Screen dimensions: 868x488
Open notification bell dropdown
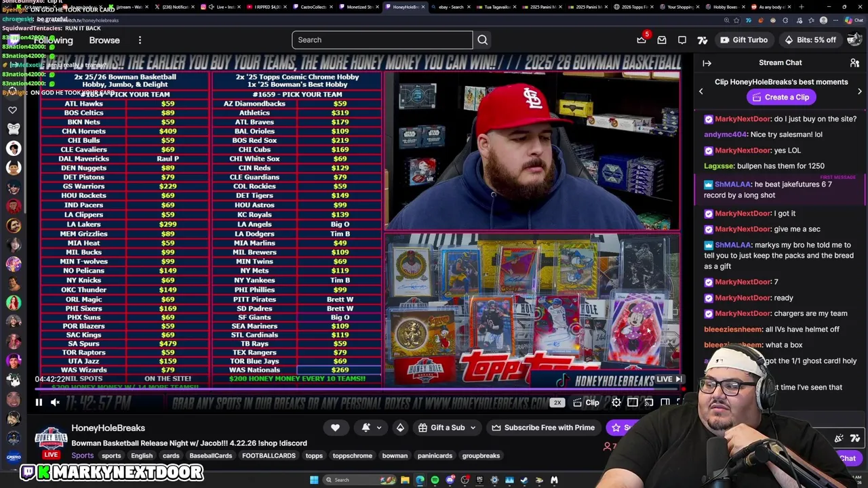point(371,428)
